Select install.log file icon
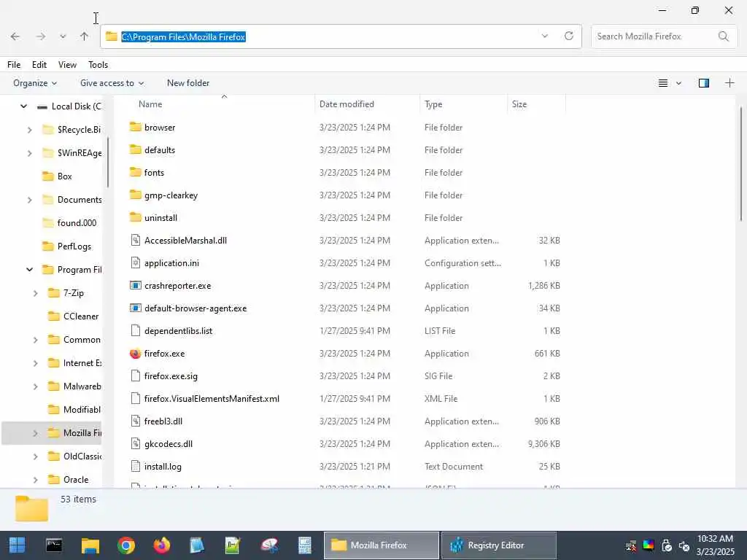Screen dimensions: 747x560 (x=135, y=466)
